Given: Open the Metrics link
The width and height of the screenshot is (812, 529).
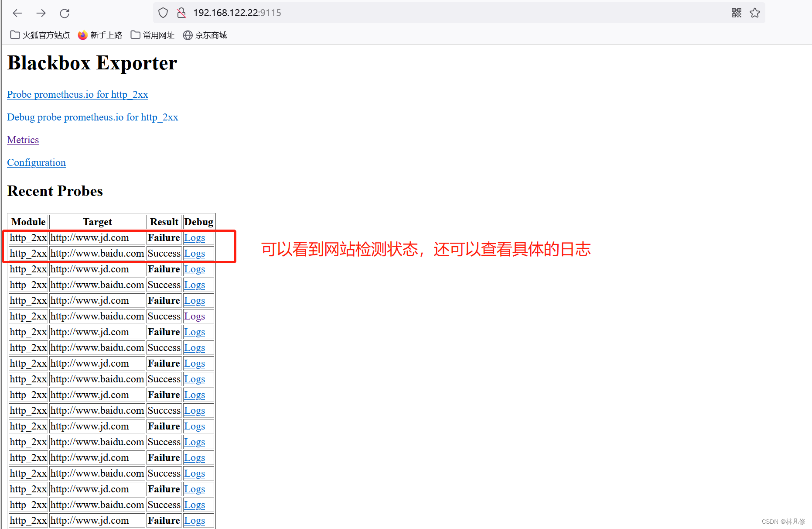Looking at the screenshot, I should point(23,140).
